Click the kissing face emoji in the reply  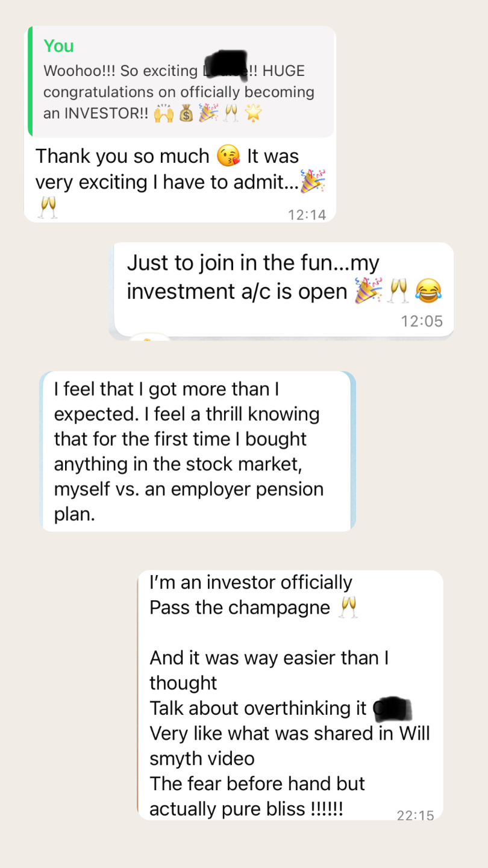228,157
